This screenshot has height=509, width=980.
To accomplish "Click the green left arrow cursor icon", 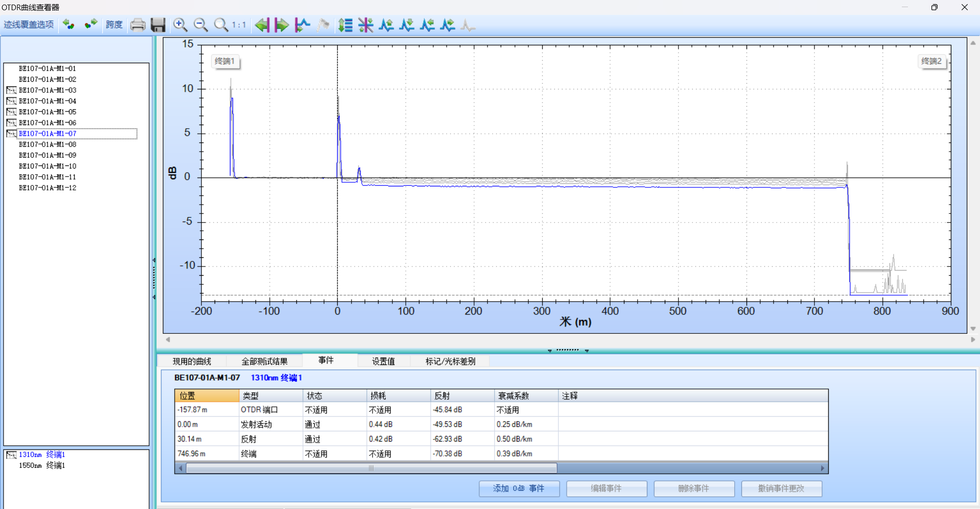I will (262, 25).
